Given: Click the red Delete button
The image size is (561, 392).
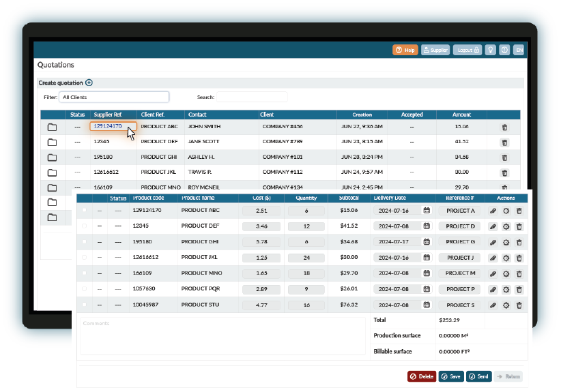Looking at the screenshot, I should 422,376.
